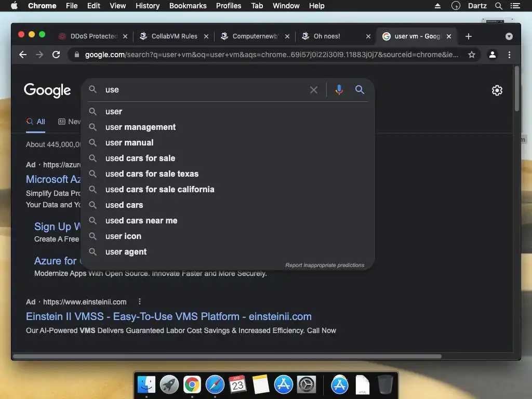
Task: Click the horizontal scrollbar at window bottom
Action: (227, 356)
